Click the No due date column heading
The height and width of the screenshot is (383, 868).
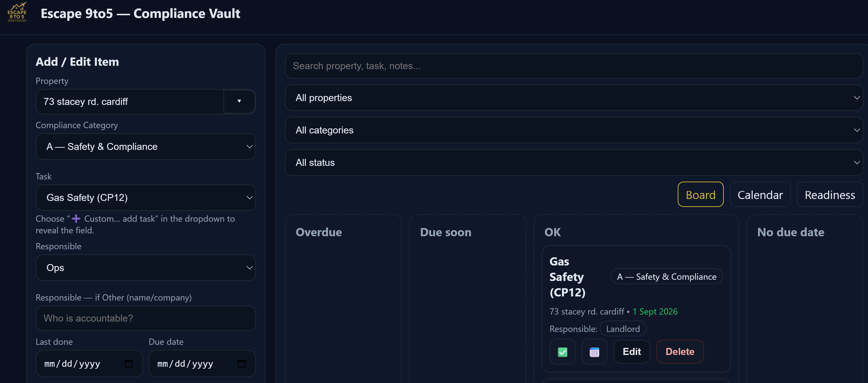[x=790, y=232]
